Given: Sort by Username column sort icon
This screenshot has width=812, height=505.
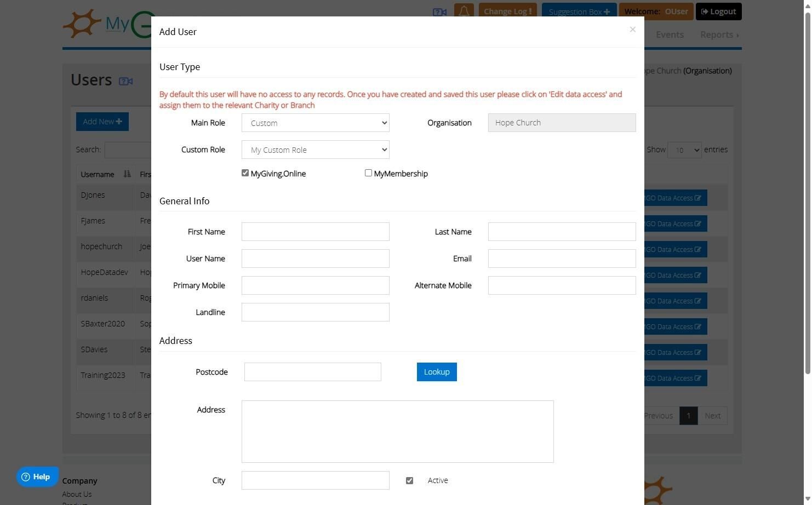Looking at the screenshot, I should pos(127,174).
